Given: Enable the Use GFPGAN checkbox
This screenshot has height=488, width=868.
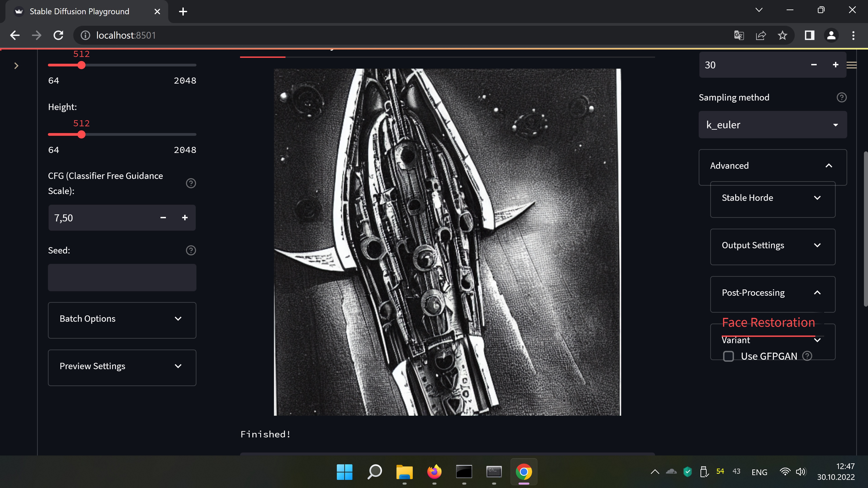Looking at the screenshot, I should [729, 356].
